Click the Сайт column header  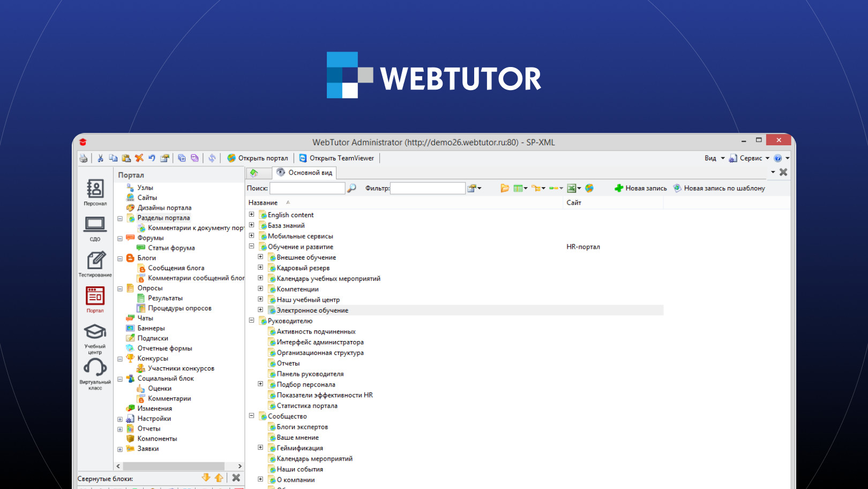point(574,203)
